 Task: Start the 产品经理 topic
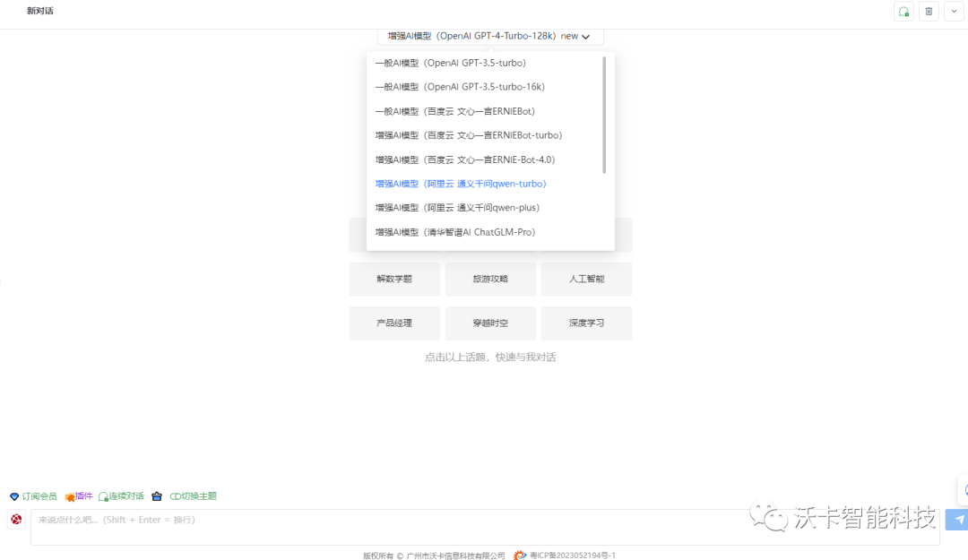click(394, 323)
